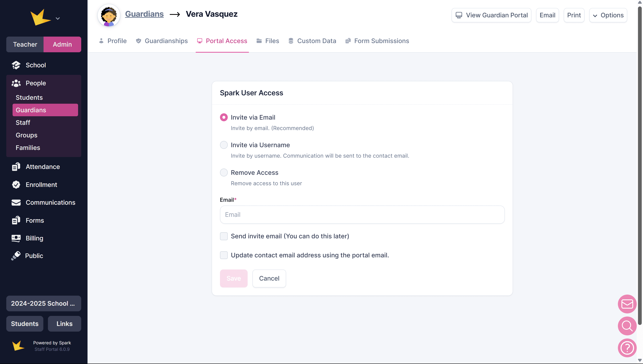Screen dimensions: 643x364
Task: Select the Invite via Username radio option
Action: pyautogui.click(x=224, y=145)
